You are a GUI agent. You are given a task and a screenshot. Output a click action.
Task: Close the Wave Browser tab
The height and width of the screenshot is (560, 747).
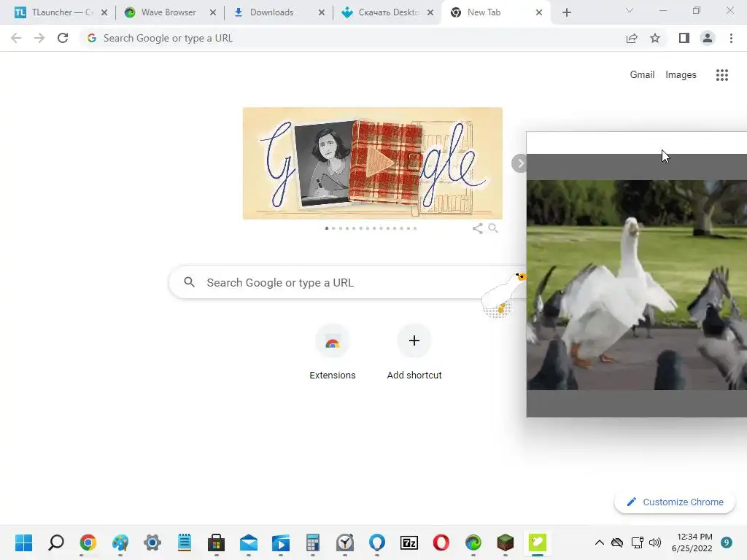pos(213,12)
